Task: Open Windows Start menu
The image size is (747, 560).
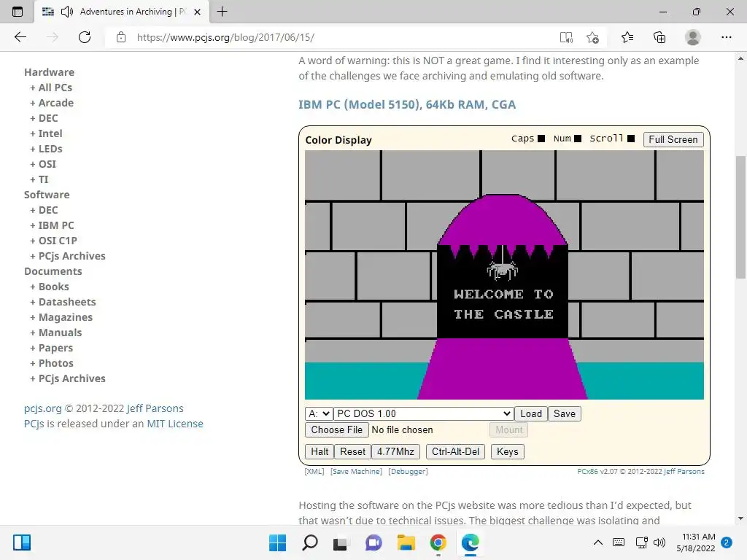Action: pyautogui.click(x=277, y=542)
